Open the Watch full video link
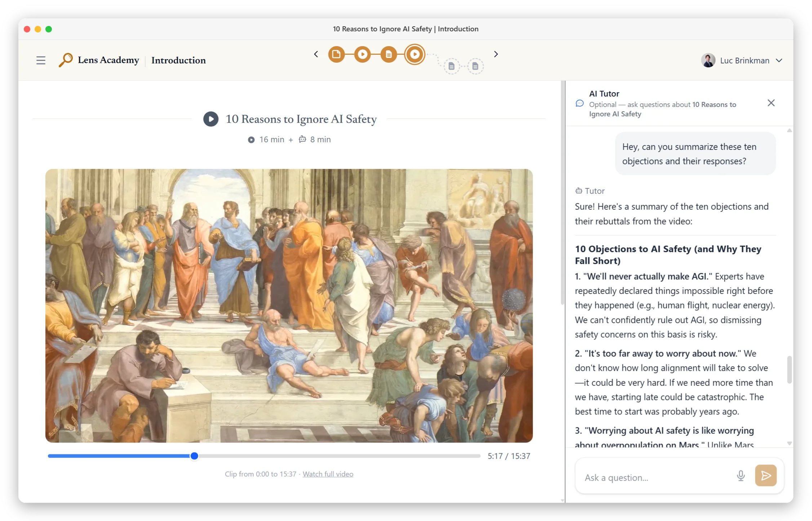This screenshot has height=521, width=812. [328, 474]
